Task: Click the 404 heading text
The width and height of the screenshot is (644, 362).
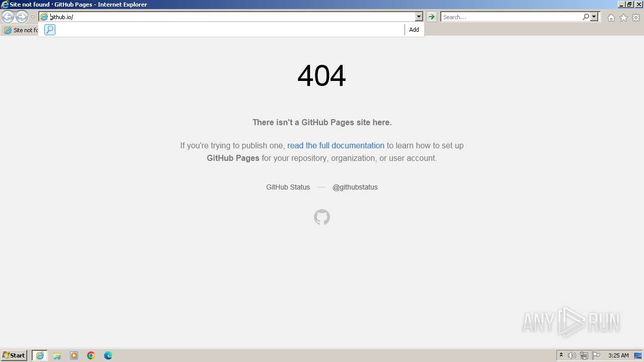Action: point(321,76)
